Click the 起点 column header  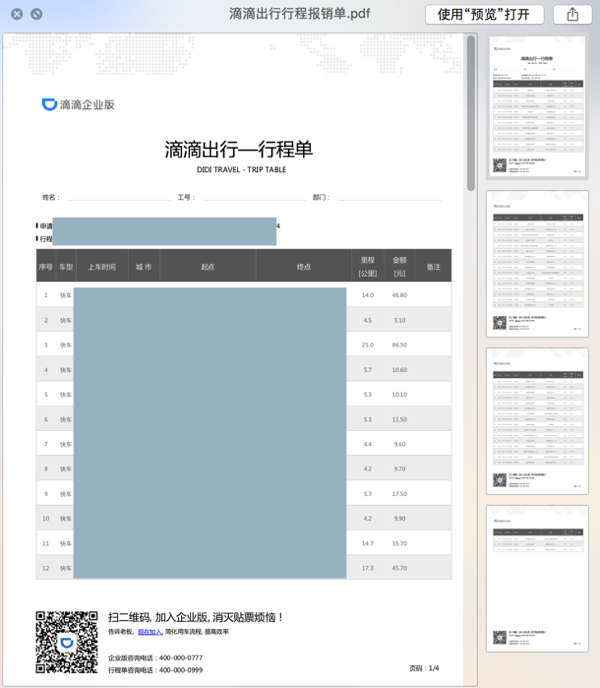(208, 267)
